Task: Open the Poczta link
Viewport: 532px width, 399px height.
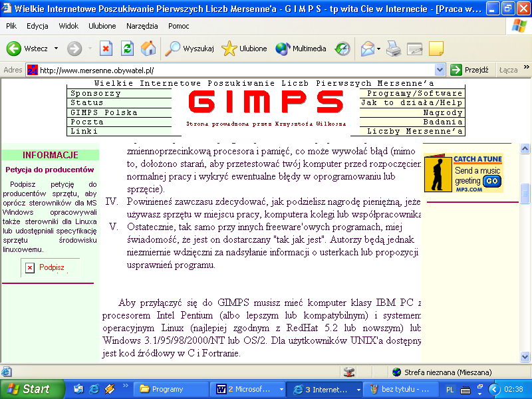Action: click(x=86, y=122)
